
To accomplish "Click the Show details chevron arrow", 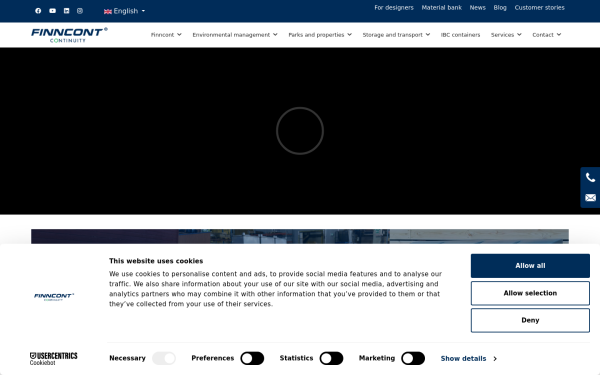I will pos(495,359).
